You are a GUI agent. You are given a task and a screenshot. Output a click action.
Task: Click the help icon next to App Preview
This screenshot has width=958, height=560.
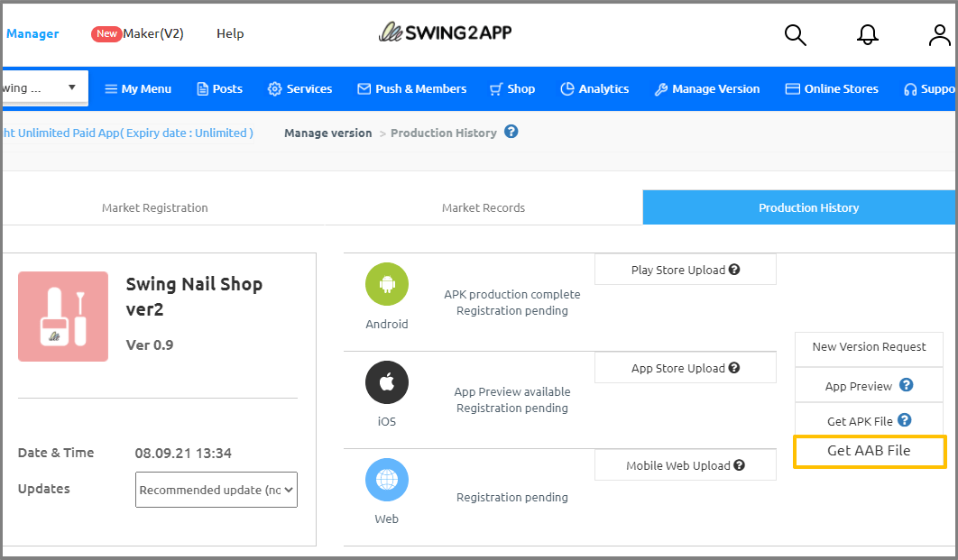(907, 385)
